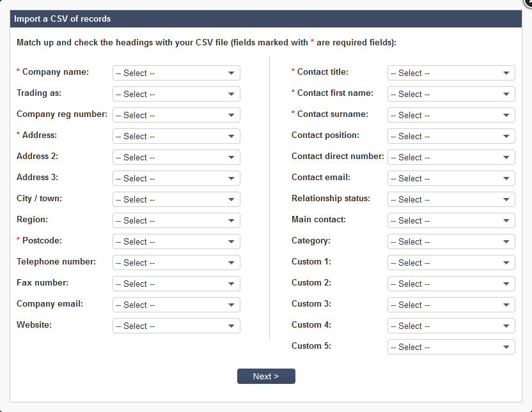Open the Contact surname select box

[451, 115]
